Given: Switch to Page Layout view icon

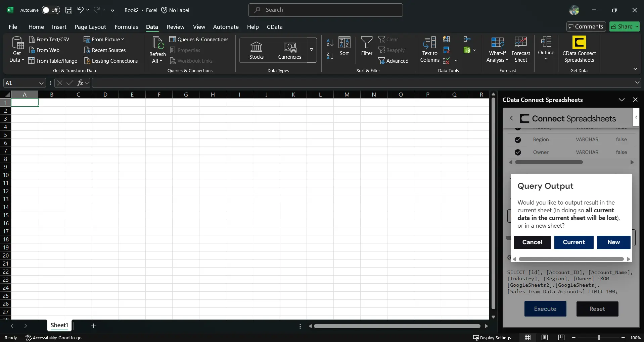Looking at the screenshot, I should (x=544, y=337).
